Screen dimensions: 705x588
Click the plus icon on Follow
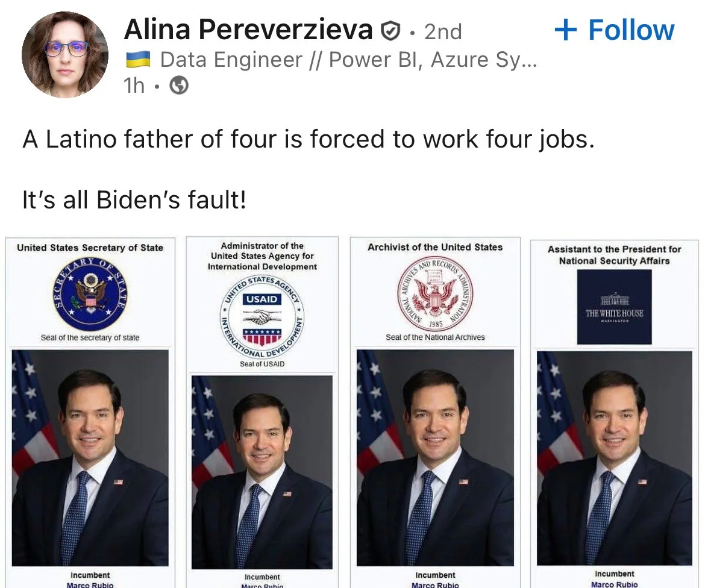(x=565, y=30)
